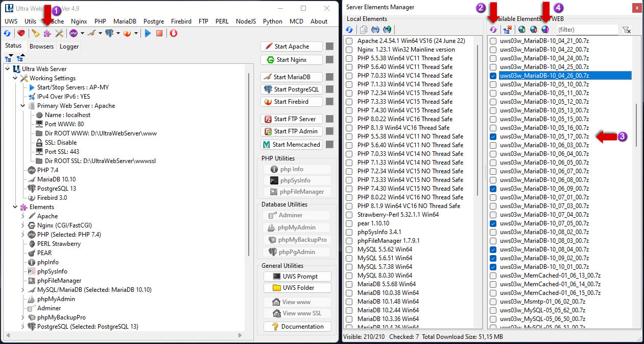The width and height of the screenshot is (644, 344).
Task: Expand MySQL/MariaDB (Selected: MariaDB 10.10) node
Action: (23, 290)
